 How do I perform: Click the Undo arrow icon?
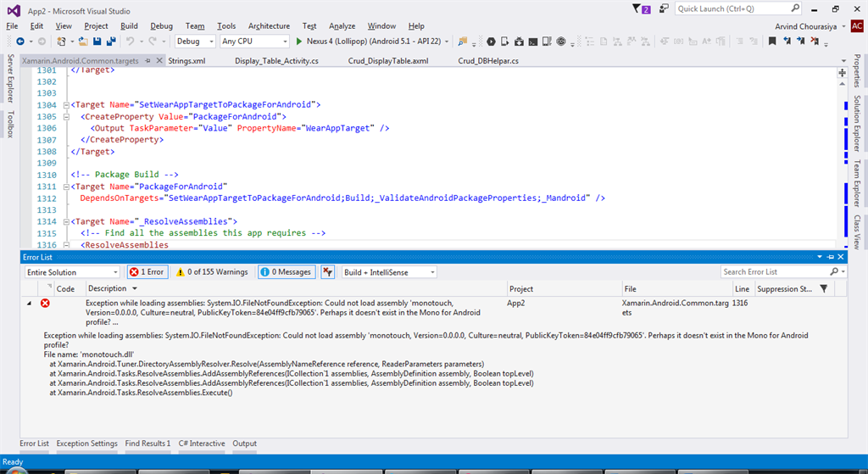coord(130,42)
